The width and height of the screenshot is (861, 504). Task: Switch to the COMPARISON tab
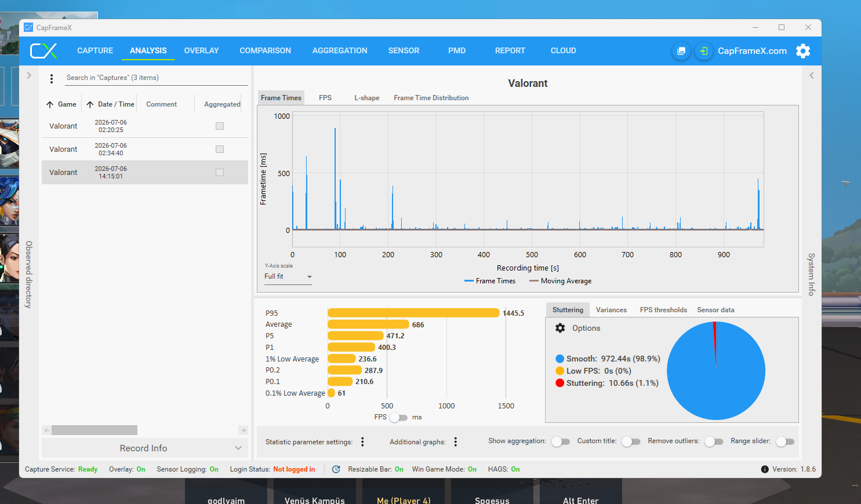266,51
